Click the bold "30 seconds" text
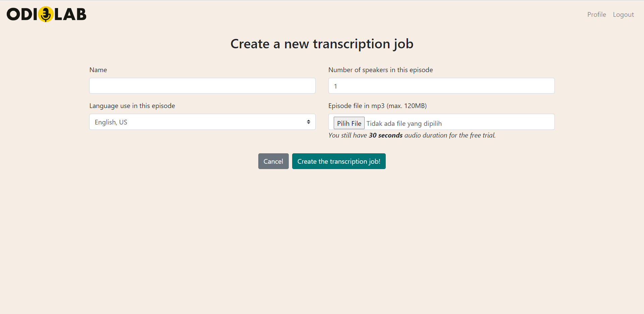 [x=385, y=135]
